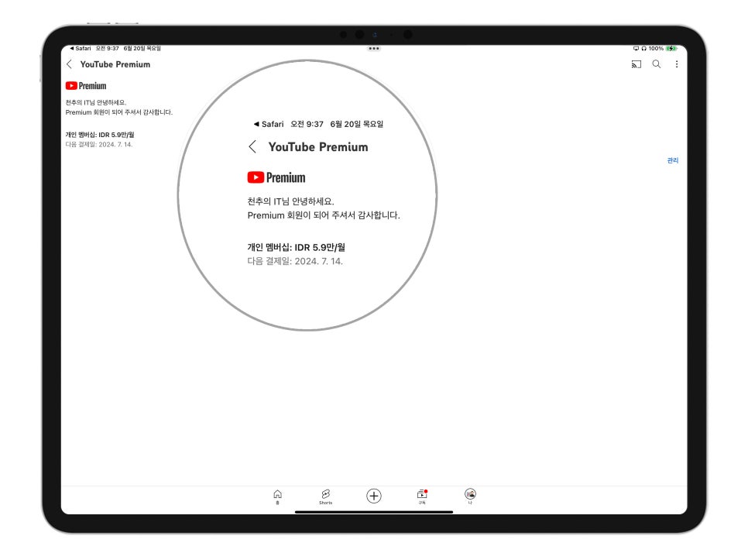
Task: Return to Safari via status bar link
Action: click(81, 48)
